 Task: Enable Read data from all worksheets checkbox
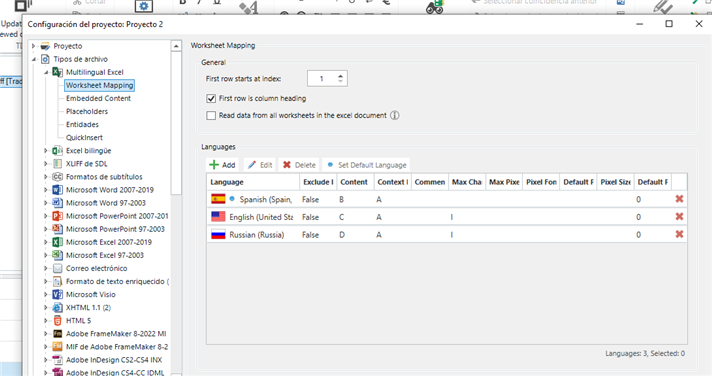point(211,116)
